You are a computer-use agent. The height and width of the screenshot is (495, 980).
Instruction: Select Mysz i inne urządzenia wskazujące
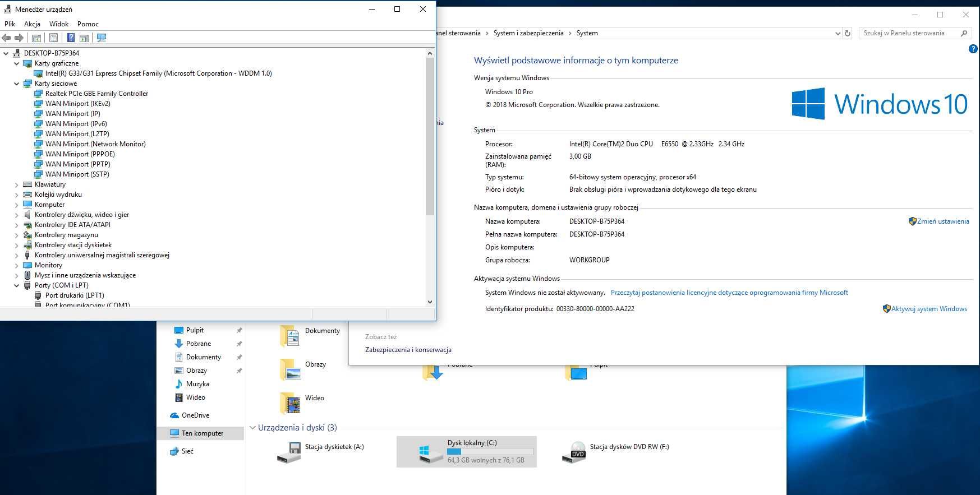(x=80, y=275)
